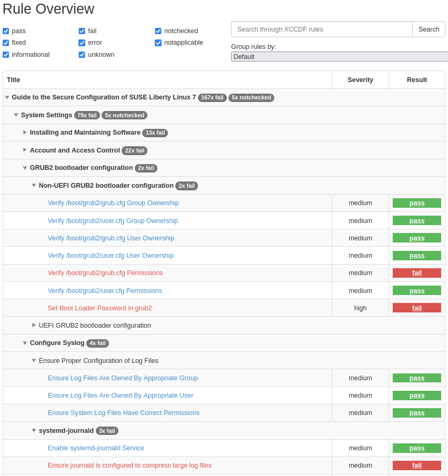Collapse the Configure Syslog section
Screen dimensions: 448x476
25,343
